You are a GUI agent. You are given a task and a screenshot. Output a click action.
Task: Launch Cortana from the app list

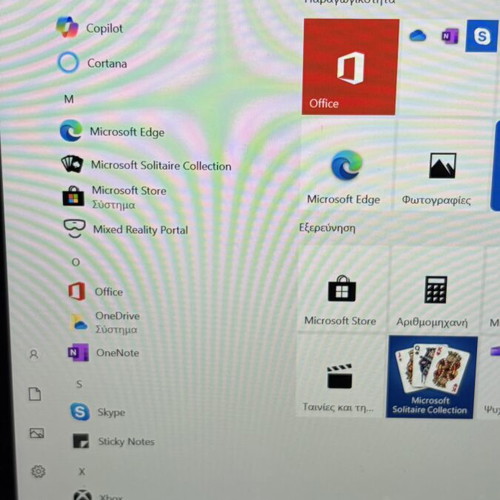(92, 63)
